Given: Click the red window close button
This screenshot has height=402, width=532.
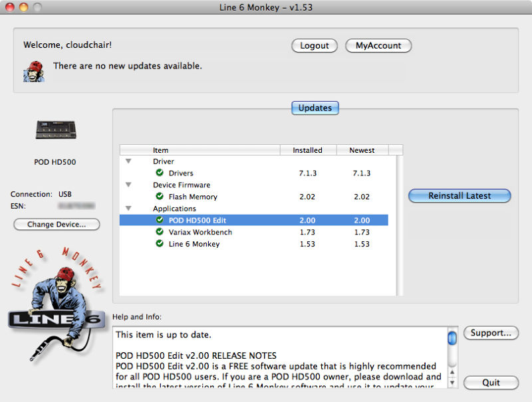Looking at the screenshot, I should pyautogui.click(x=10, y=7).
